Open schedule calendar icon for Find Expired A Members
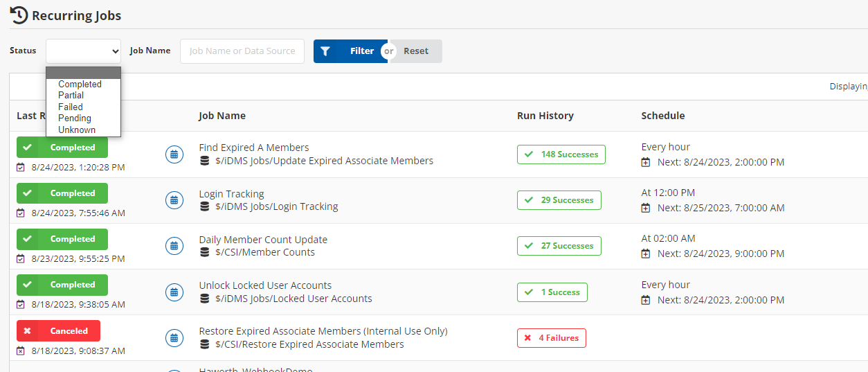Image resolution: width=868 pixels, height=372 pixels. tap(174, 154)
